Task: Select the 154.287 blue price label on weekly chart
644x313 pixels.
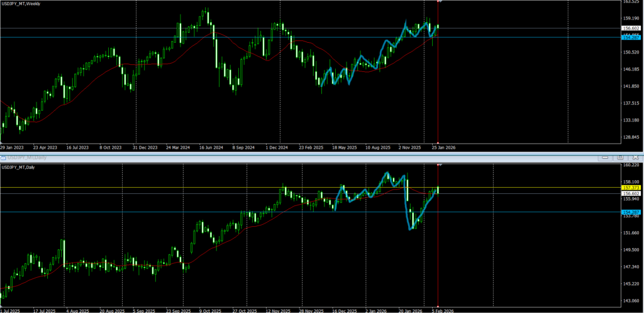Action: click(x=630, y=38)
